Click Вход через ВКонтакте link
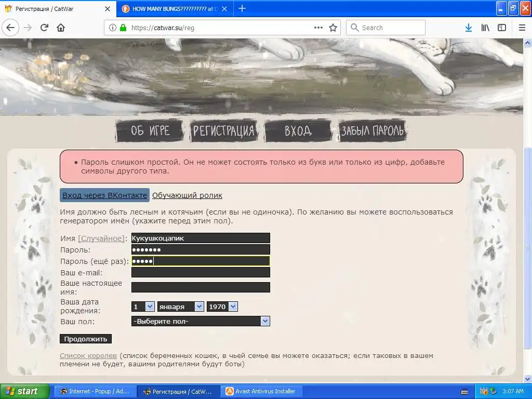Screen dimensions: 532x399 (104, 195)
